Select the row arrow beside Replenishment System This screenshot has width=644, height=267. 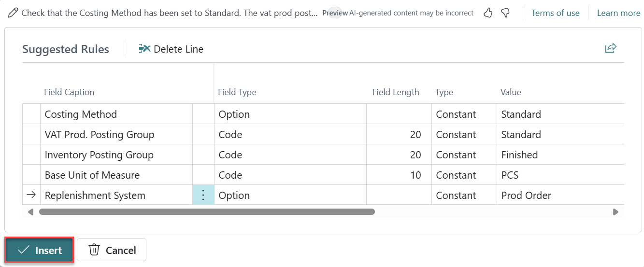[31, 195]
